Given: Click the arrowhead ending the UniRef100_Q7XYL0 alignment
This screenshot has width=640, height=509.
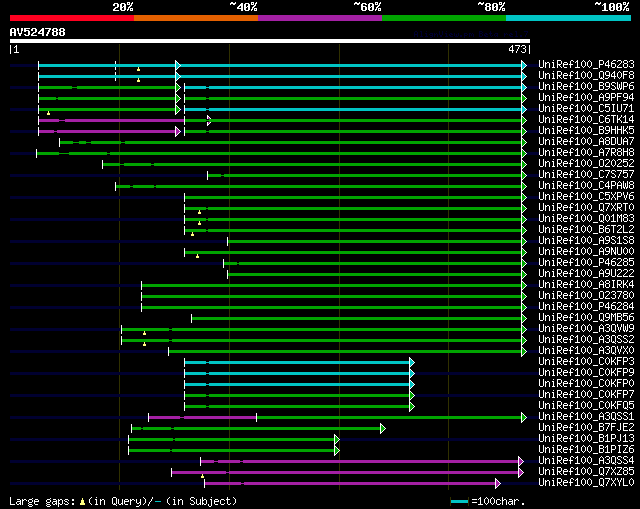Looking at the screenshot, I should tap(498, 484).
